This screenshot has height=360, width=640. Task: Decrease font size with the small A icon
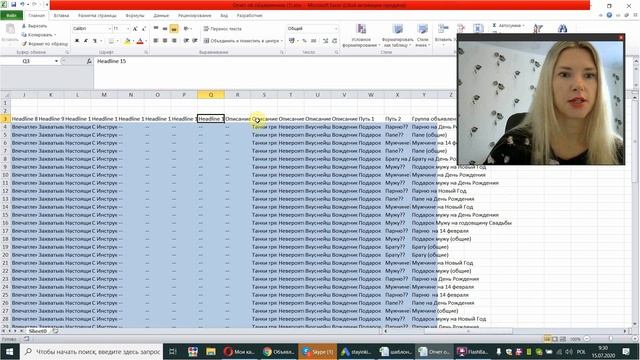click(144, 29)
